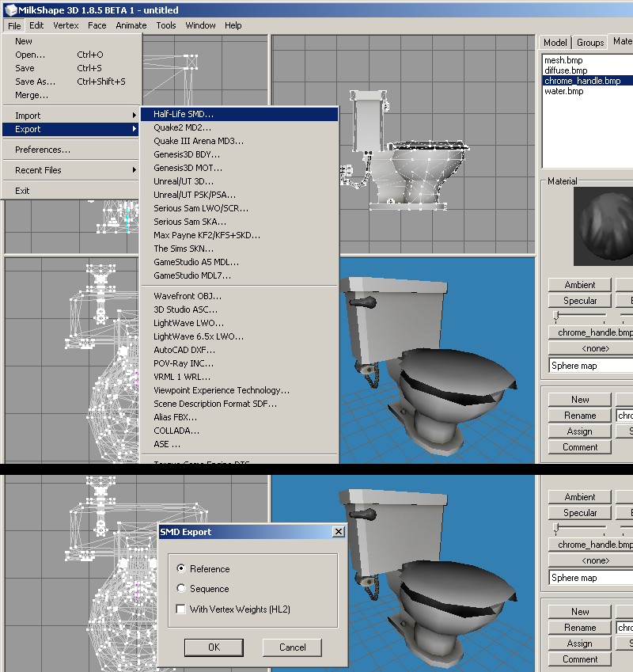Select Serious Sam LWO/SCR... export
Image resolution: width=633 pixels, height=672 pixels.
point(240,208)
